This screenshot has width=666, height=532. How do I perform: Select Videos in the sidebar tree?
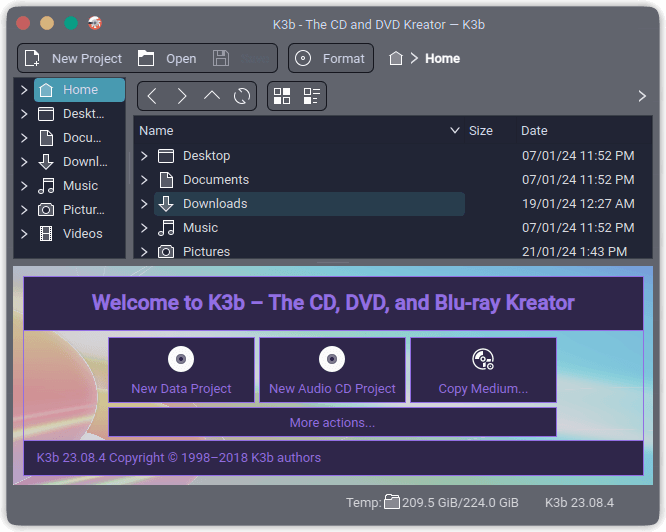tap(79, 234)
